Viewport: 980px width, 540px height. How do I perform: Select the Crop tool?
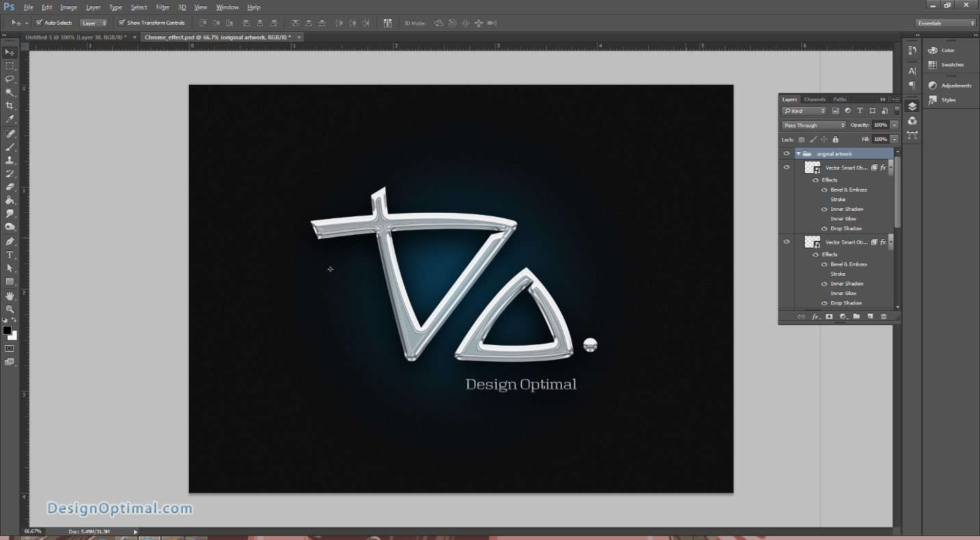point(10,105)
